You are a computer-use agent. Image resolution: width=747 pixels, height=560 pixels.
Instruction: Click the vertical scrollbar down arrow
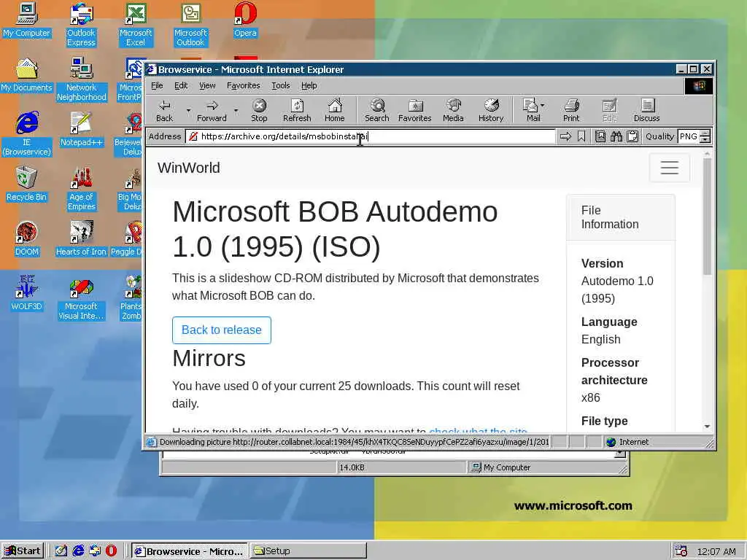point(707,426)
